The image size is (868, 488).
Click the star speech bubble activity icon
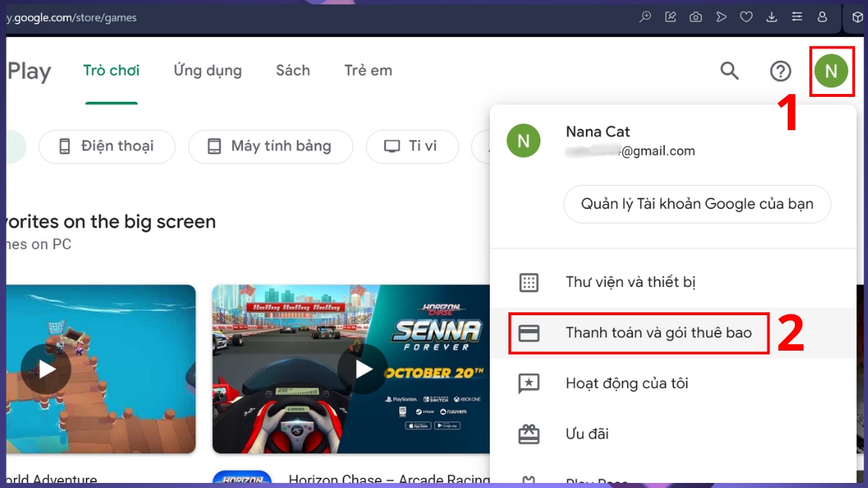[x=529, y=384]
